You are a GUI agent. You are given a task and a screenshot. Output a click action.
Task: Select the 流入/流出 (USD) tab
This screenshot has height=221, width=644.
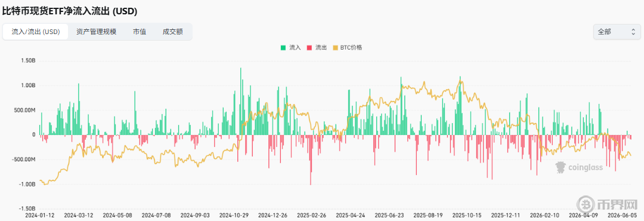(36, 32)
